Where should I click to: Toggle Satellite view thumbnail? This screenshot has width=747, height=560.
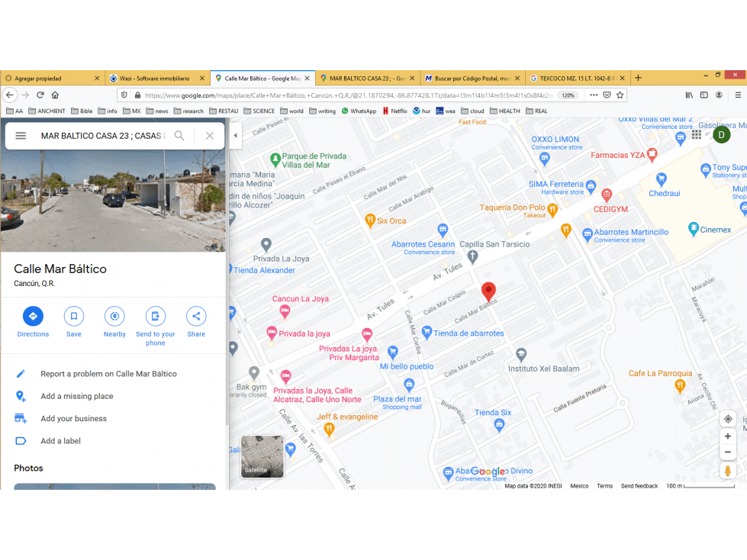(x=262, y=456)
